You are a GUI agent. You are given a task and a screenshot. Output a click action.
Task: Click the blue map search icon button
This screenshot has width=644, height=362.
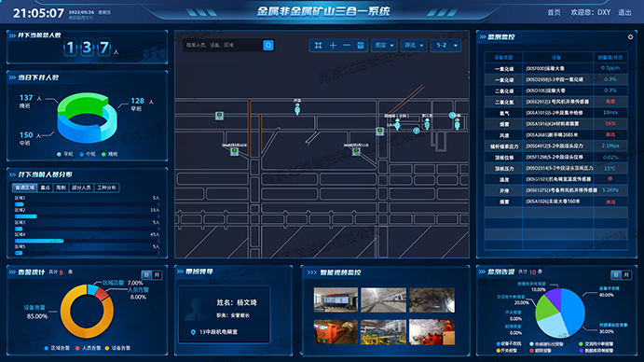tap(268, 45)
